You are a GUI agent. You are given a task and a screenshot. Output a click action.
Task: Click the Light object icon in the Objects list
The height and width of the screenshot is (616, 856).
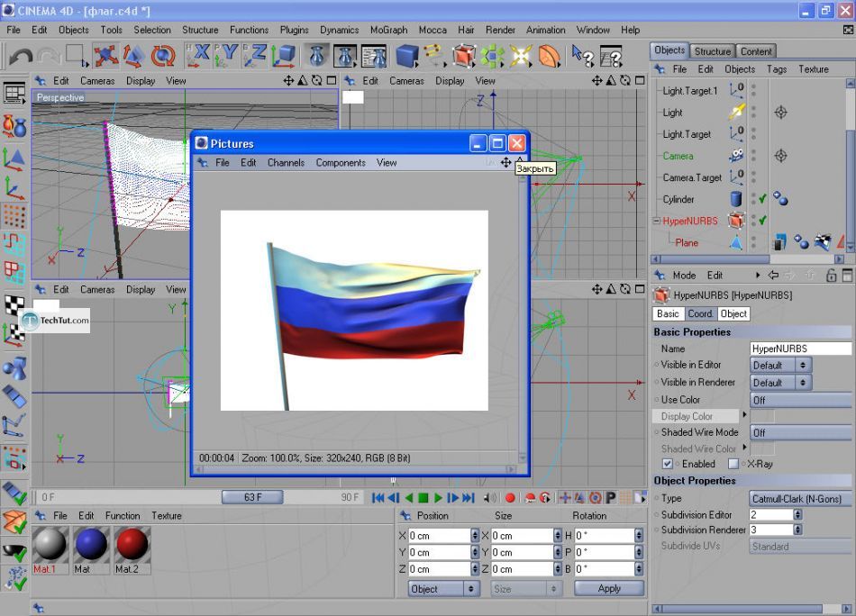coord(736,113)
